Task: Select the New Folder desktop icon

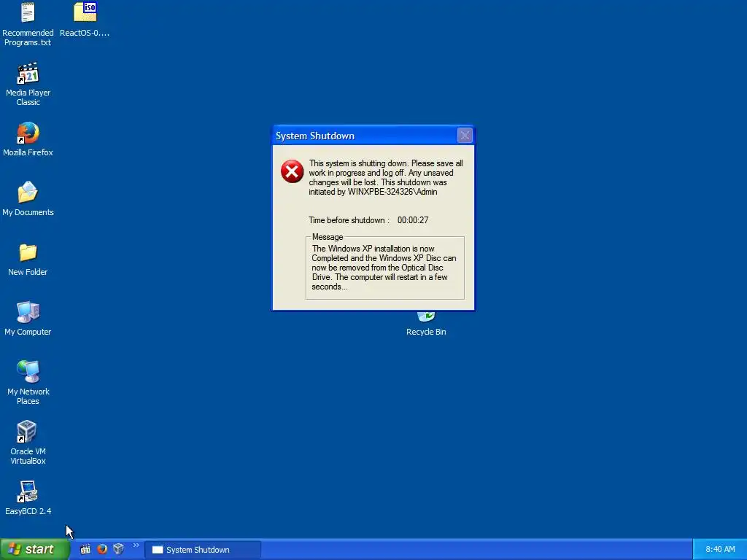Action: point(28,259)
